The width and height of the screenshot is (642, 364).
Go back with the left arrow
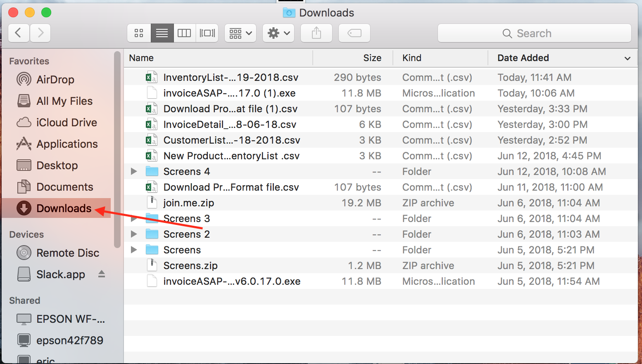point(19,33)
